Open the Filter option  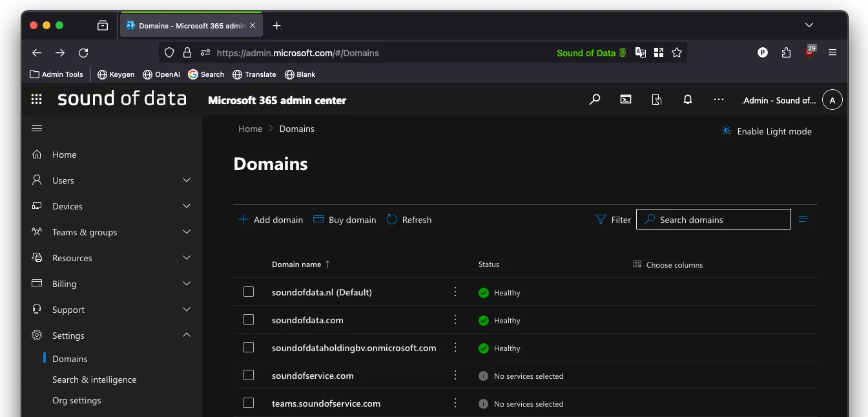pos(613,220)
